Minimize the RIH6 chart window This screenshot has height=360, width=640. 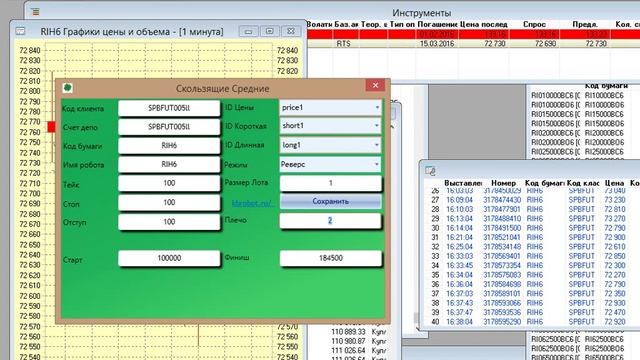(248, 31)
